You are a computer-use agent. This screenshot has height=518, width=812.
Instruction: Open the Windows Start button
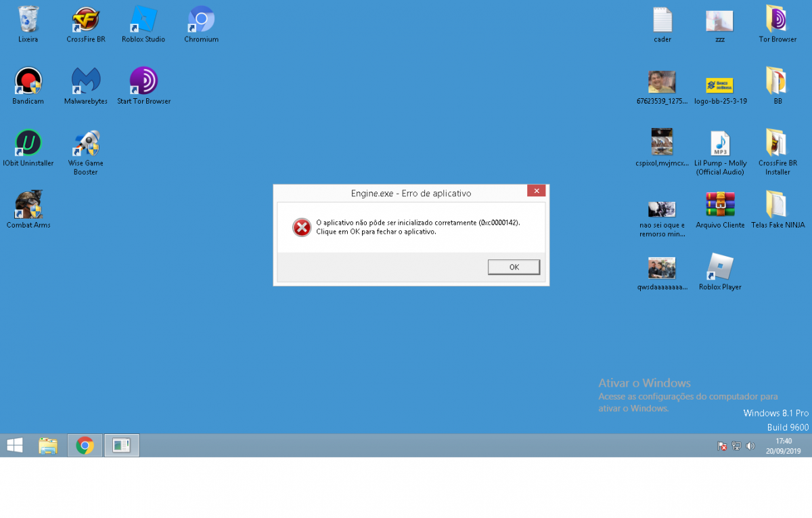14,445
